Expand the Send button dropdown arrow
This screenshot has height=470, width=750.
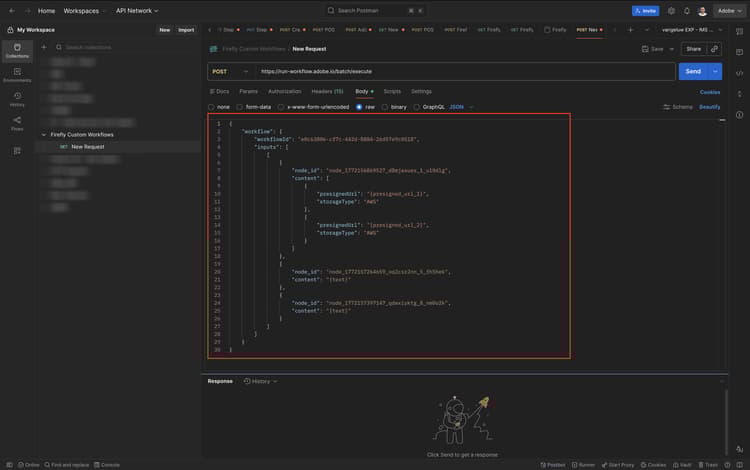click(x=715, y=72)
